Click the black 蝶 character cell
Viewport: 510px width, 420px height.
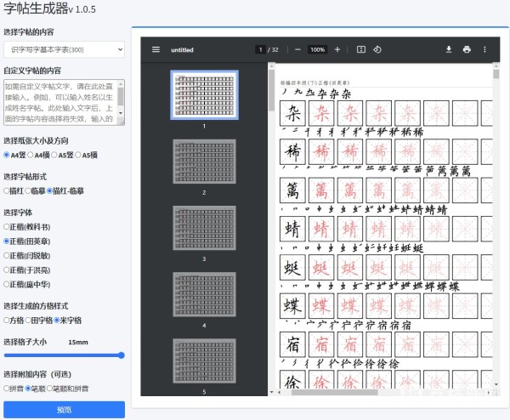292,306
